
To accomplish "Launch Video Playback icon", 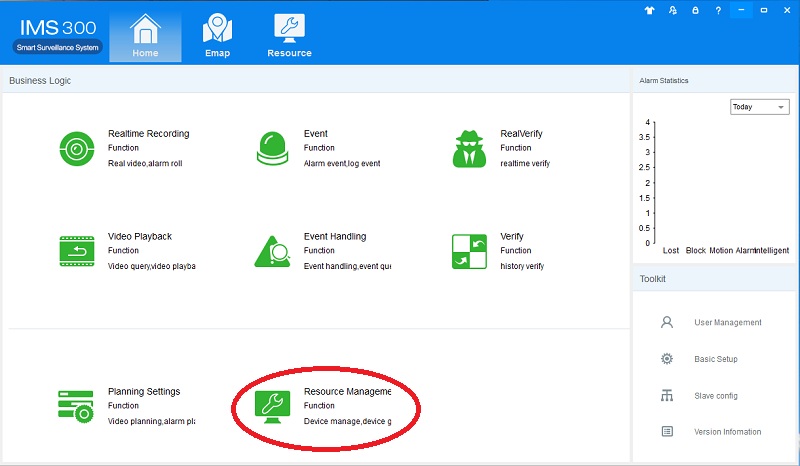I will [x=77, y=251].
